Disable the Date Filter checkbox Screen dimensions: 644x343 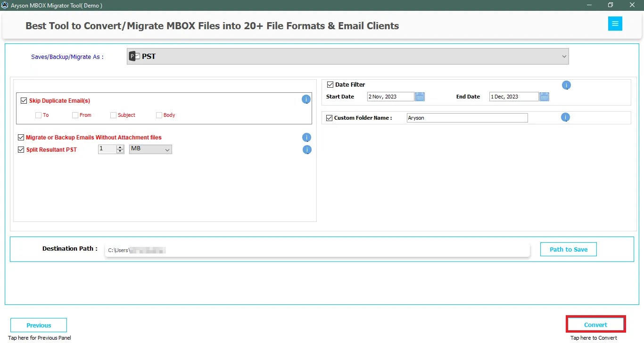[330, 85]
